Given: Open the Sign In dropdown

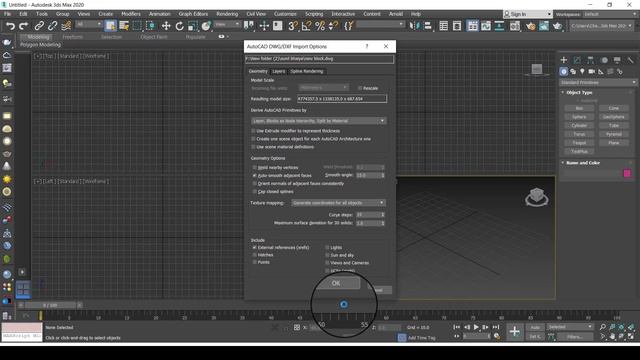Looking at the screenshot, I should click(x=527, y=14).
